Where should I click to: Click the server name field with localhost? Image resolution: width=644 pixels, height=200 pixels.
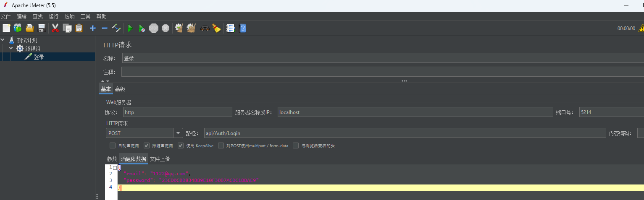(415, 112)
